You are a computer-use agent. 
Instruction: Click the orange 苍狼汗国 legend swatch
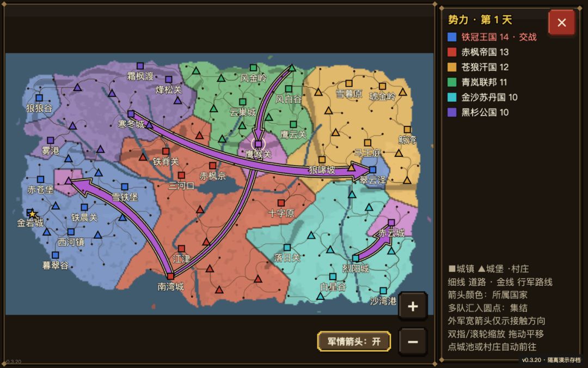(x=452, y=67)
